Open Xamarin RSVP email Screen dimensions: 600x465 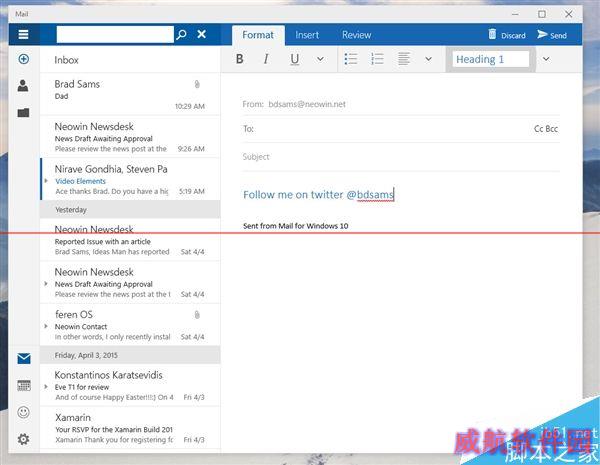(x=130, y=428)
